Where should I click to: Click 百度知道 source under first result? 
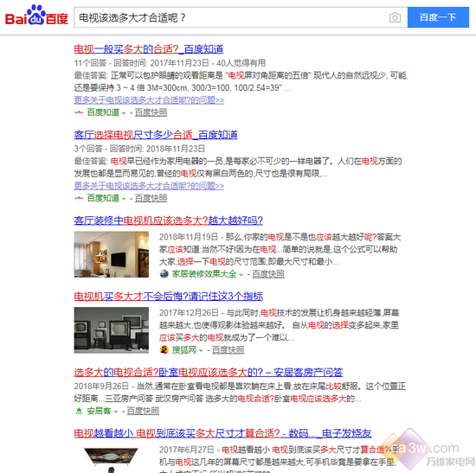(103, 112)
